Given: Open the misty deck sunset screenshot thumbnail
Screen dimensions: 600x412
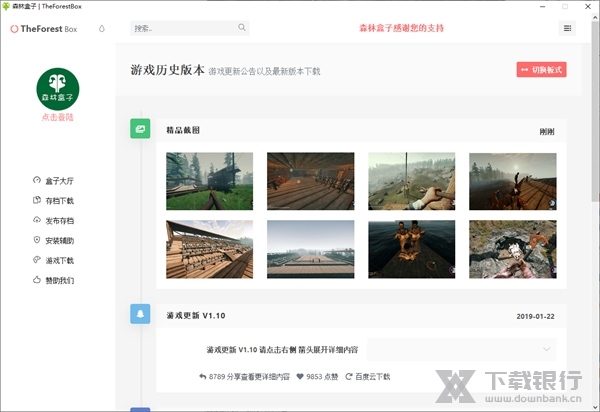Looking at the screenshot, I should (513, 181).
